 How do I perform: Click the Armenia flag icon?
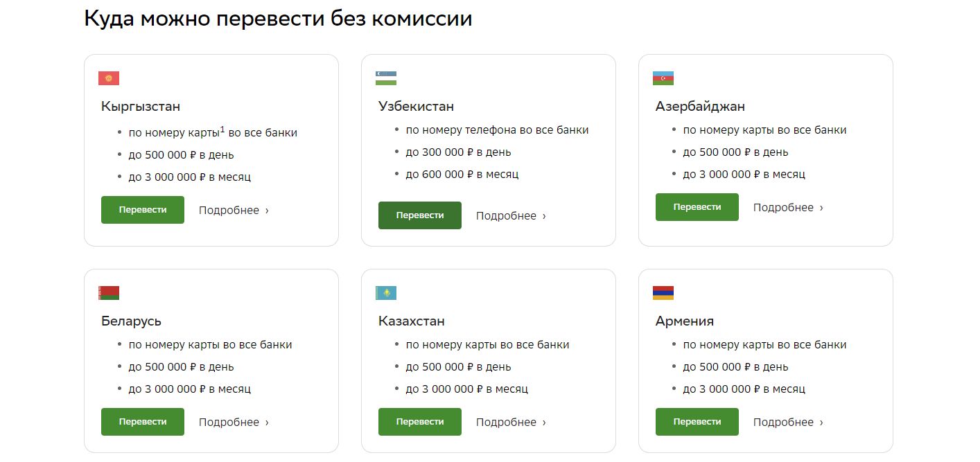[x=663, y=293]
